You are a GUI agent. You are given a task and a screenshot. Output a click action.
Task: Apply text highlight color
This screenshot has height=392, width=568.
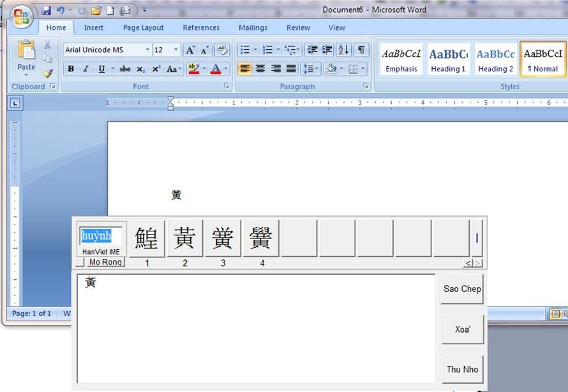point(194,69)
